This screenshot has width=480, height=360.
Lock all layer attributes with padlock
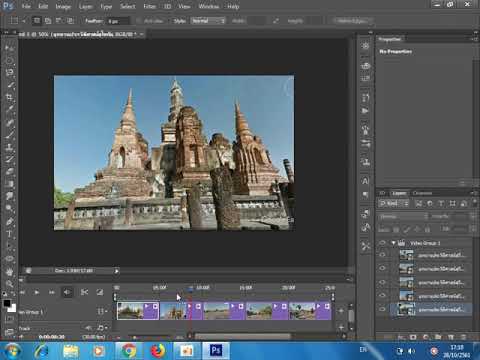pyautogui.click(x=427, y=229)
